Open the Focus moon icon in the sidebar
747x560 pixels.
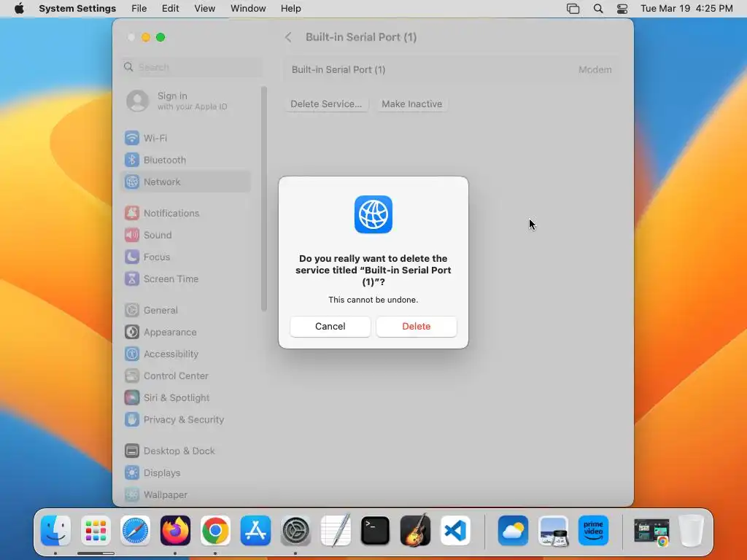pyautogui.click(x=132, y=257)
